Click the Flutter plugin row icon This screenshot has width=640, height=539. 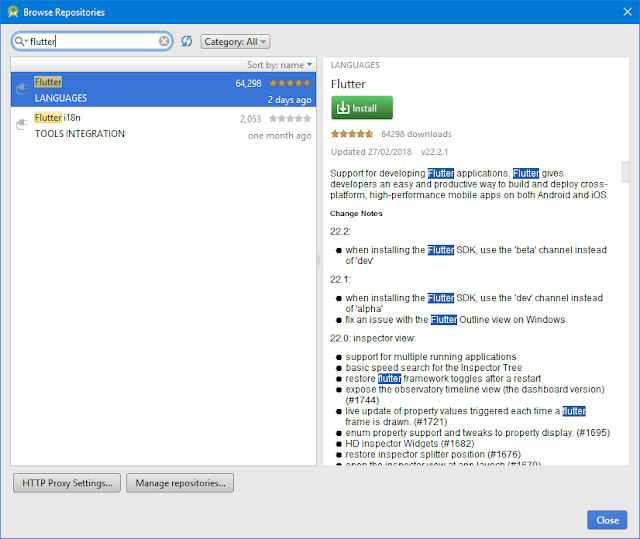pos(21,89)
